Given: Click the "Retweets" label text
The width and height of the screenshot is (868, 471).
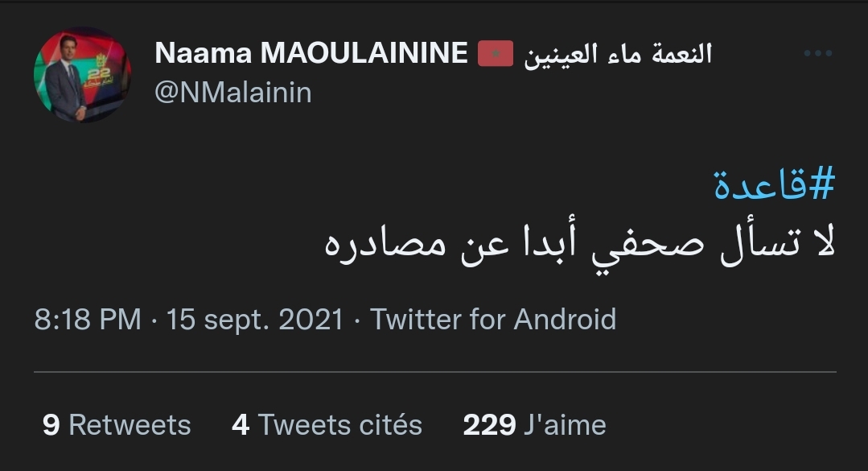Looking at the screenshot, I should (x=130, y=424).
